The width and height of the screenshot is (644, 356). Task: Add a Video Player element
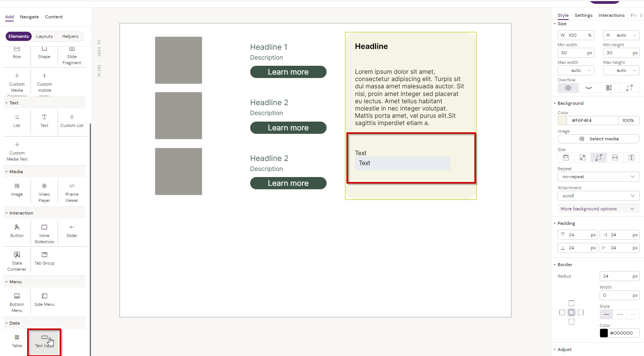44,192
